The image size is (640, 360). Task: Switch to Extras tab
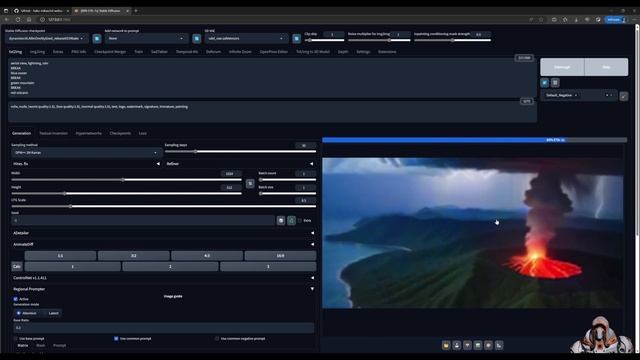pos(58,52)
